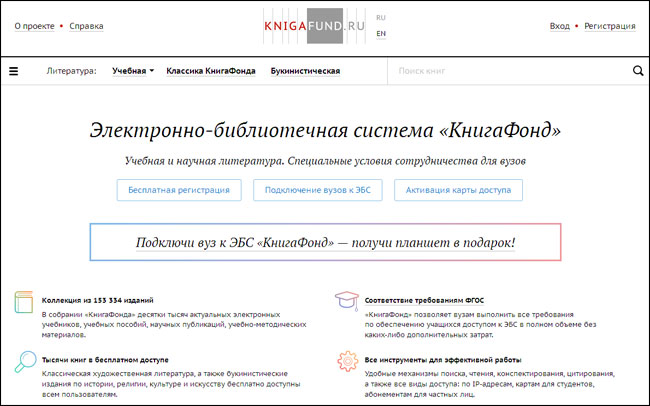
Task: Switch language to EN
Action: tap(381, 33)
